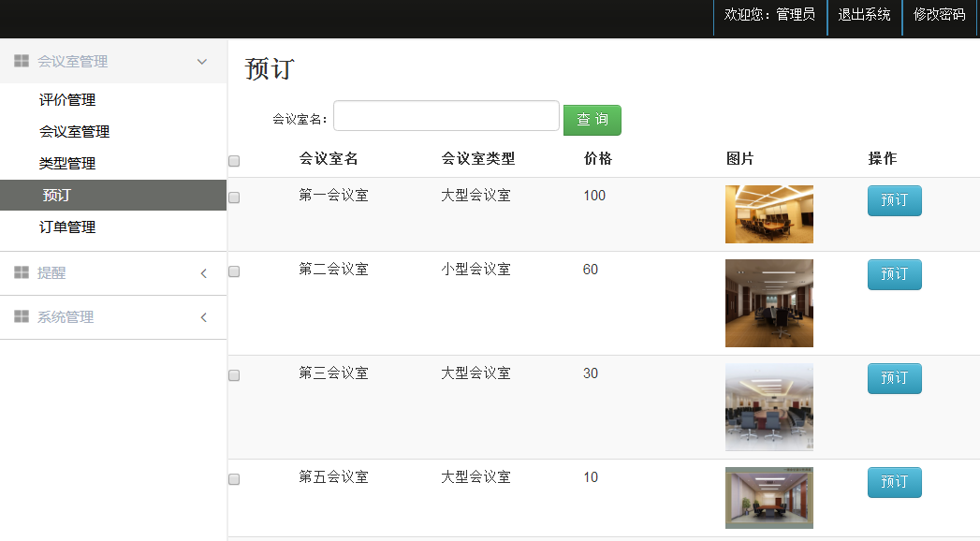Viewport: 980px width, 541px height.
Task: Click the price 10 cell
Action: (x=591, y=477)
